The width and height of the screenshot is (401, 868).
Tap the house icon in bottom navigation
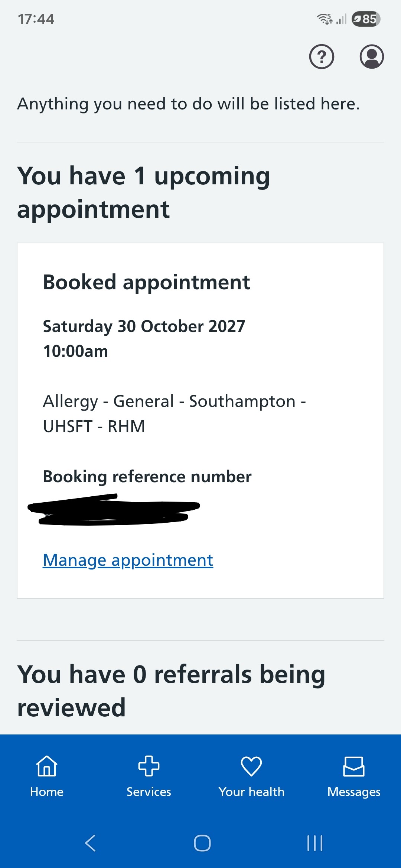coord(47,766)
